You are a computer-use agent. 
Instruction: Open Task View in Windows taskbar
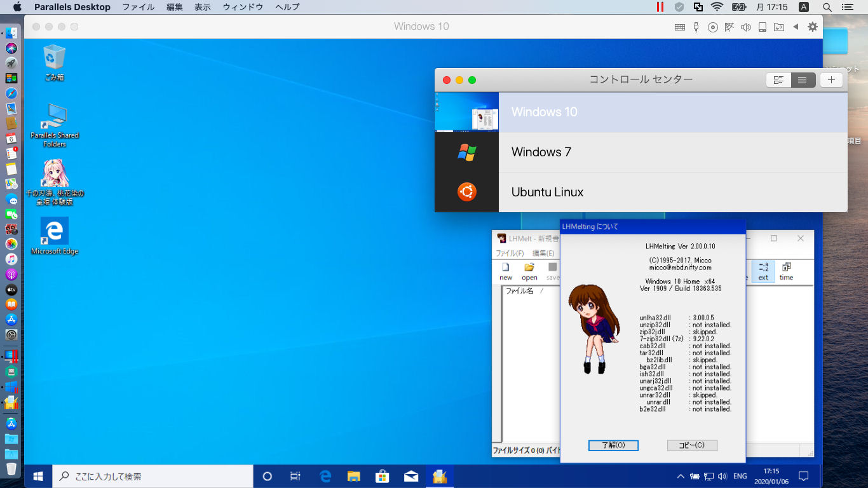(295, 476)
